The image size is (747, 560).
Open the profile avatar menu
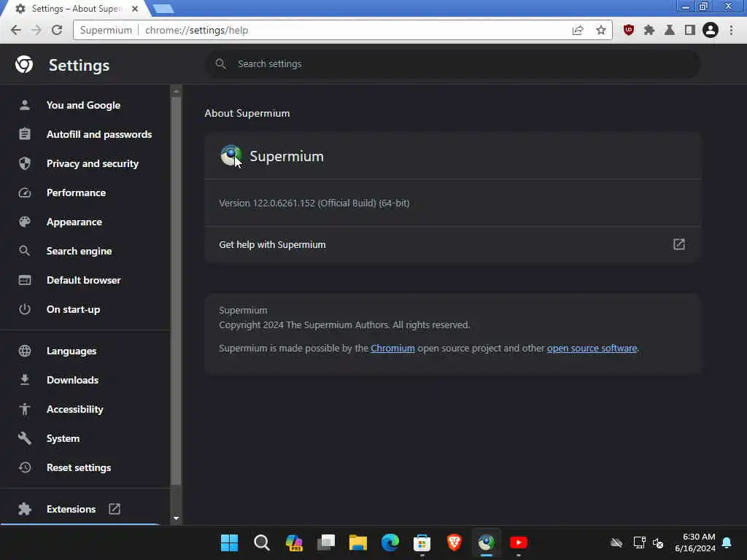[711, 30]
